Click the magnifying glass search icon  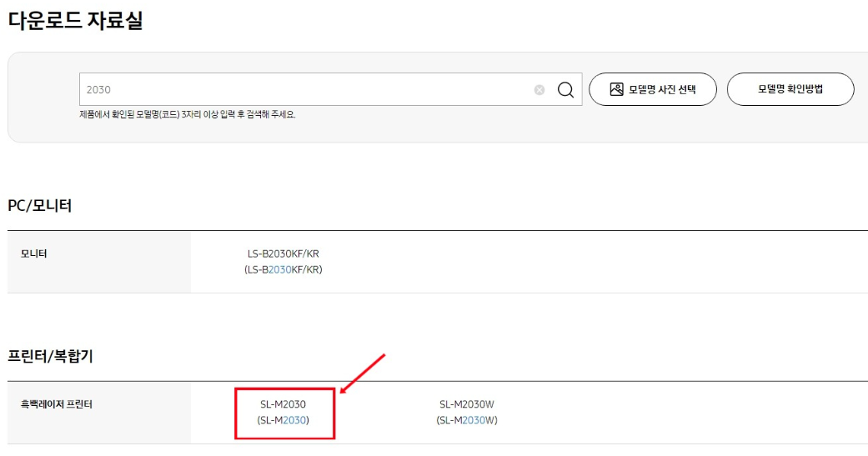[565, 90]
